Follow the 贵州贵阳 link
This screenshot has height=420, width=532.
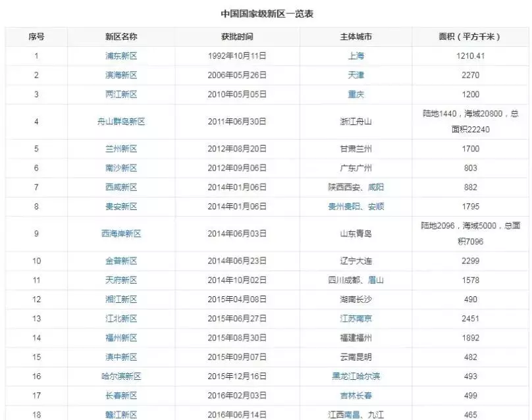click(344, 207)
